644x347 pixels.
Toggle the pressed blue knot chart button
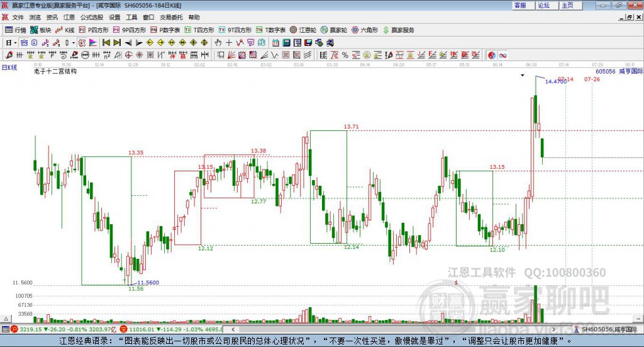[24, 43]
